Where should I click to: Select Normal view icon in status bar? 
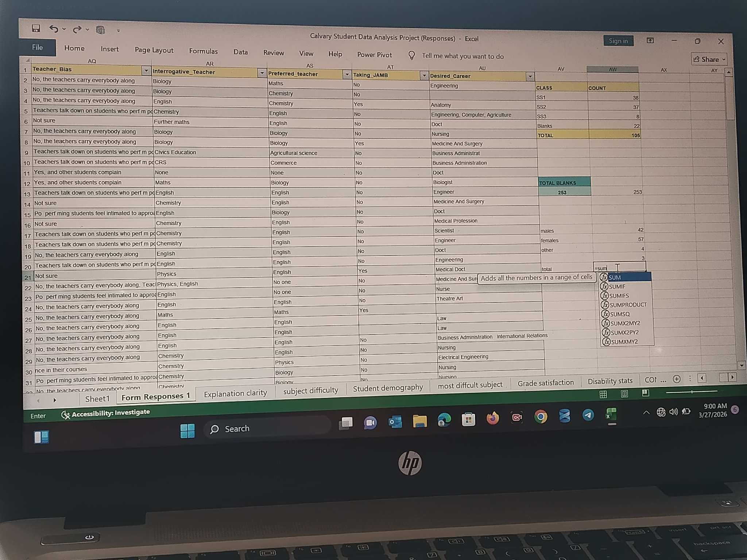[603, 394]
